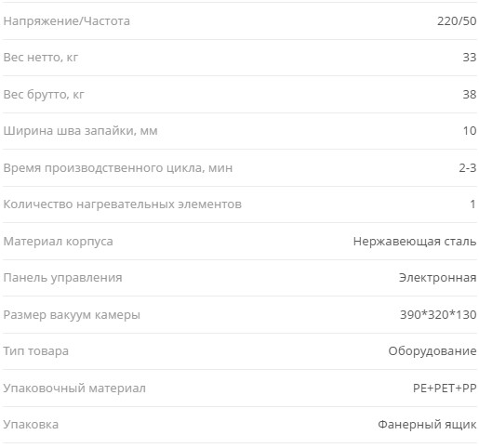
Task: Click the net weight value 33
Action: pos(470,58)
